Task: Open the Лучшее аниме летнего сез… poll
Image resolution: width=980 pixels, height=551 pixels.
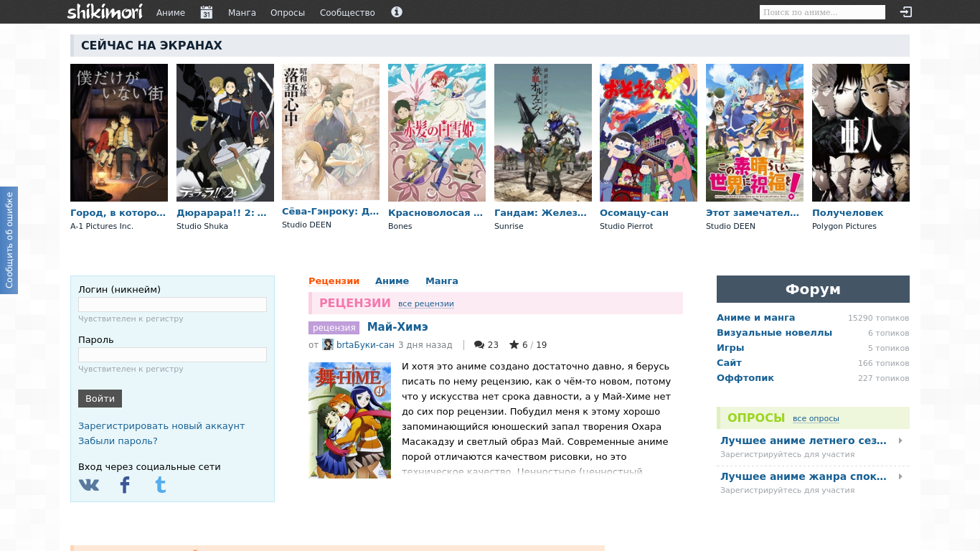Action: point(804,441)
